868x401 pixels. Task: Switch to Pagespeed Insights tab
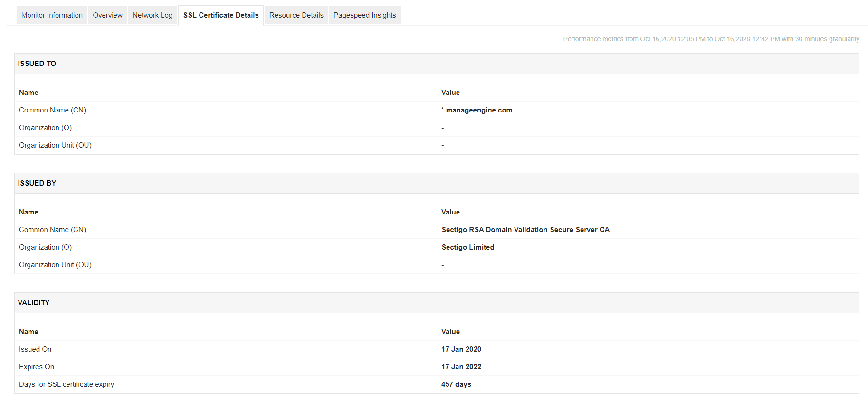click(364, 15)
